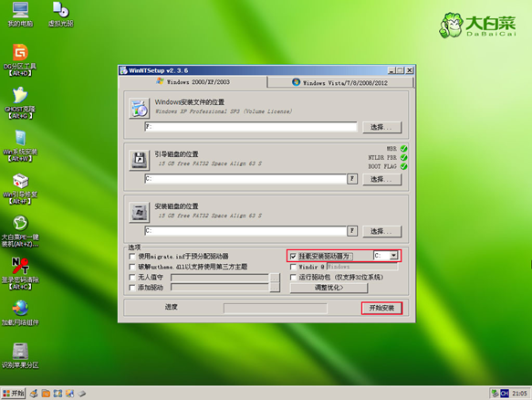Switch to Windows Vista/7/8/2008/2012 tab

pyautogui.click(x=340, y=82)
